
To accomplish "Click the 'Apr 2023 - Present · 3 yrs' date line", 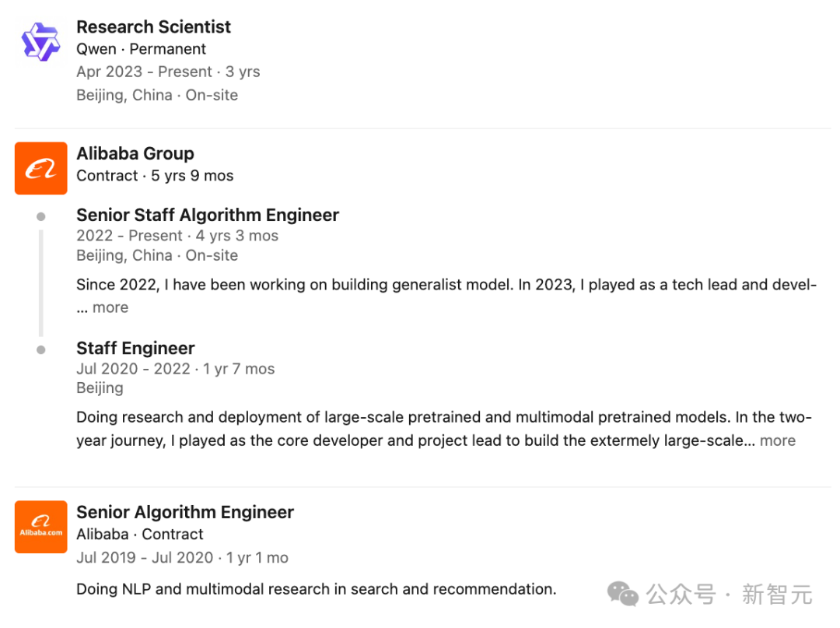I will pos(168,72).
